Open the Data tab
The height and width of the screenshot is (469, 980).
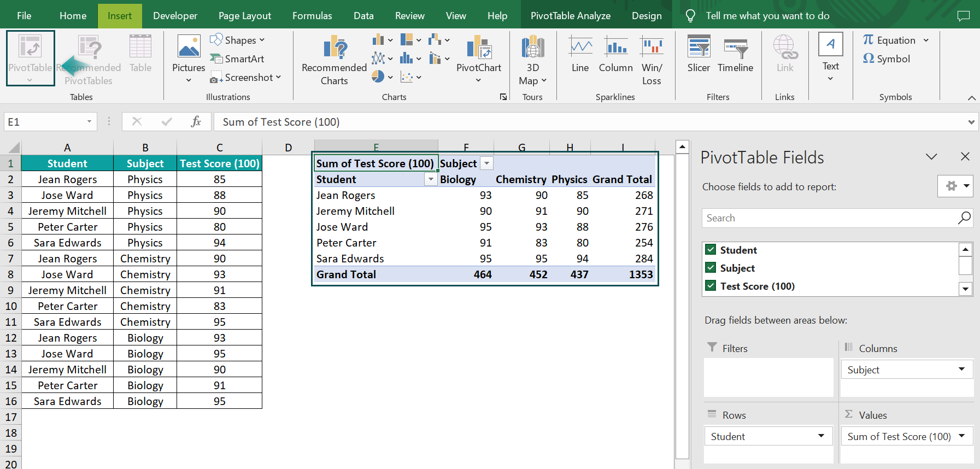pos(363,16)
